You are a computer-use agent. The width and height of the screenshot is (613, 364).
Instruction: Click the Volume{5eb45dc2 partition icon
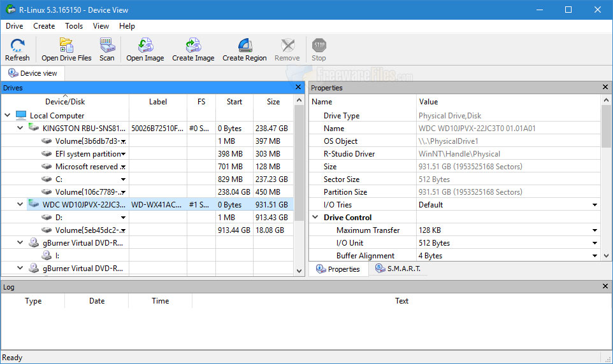click(x=47, y=230)
